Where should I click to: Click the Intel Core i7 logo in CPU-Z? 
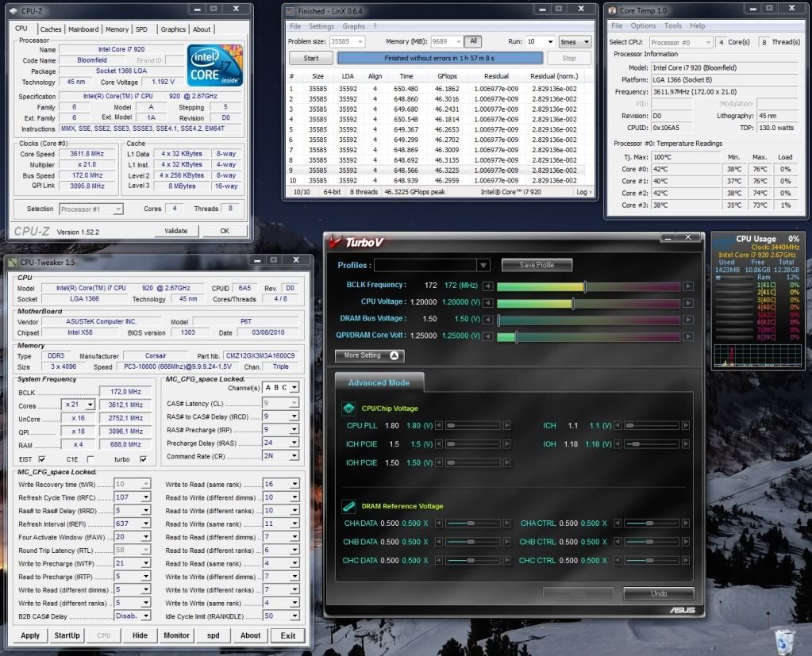click(214, 65)
